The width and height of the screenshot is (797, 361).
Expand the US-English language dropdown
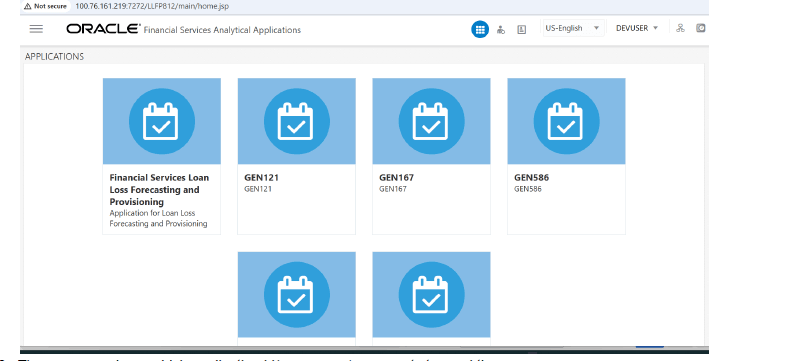pos(573,28)
